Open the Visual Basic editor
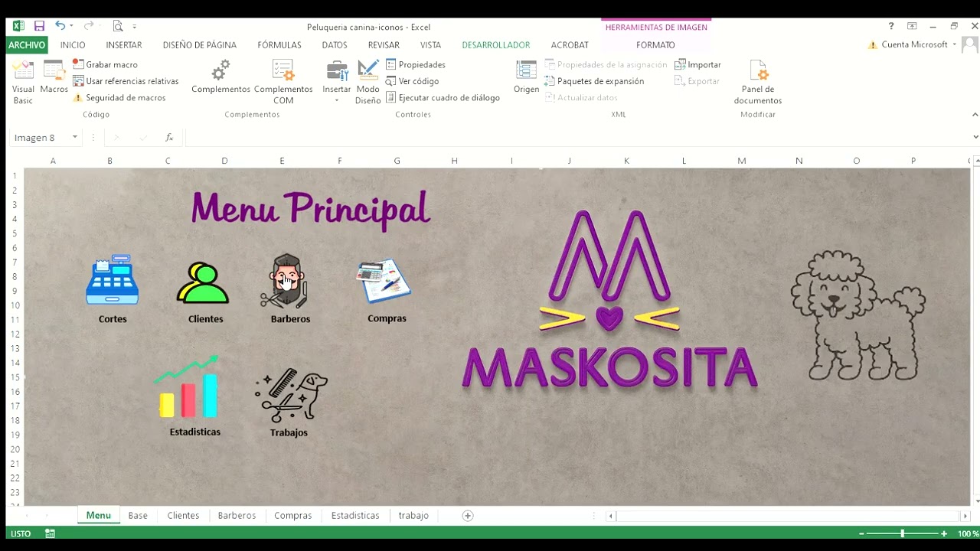980x551 pixels. pos(23,83)
